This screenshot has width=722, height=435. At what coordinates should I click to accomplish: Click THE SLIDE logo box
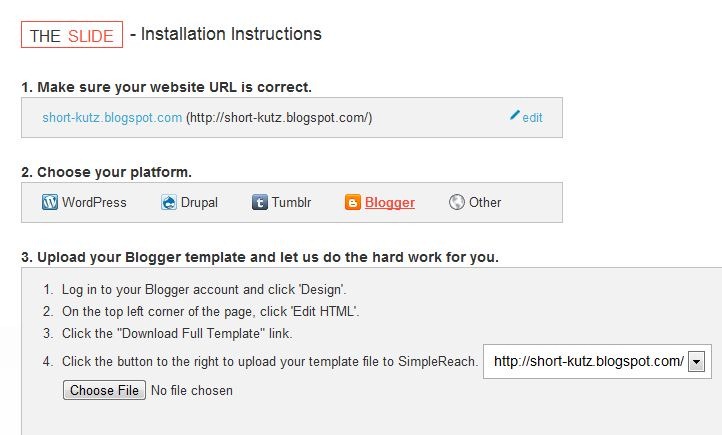[72, 35]
